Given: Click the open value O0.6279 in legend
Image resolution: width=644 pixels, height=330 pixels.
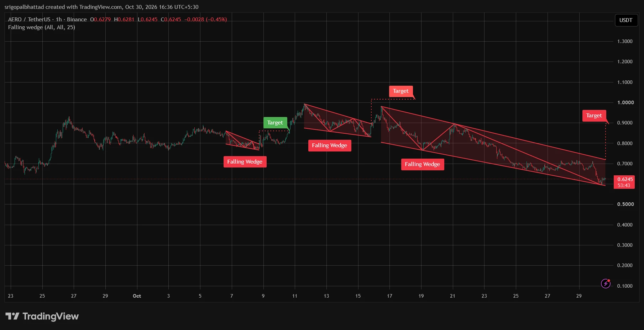Looking at the screenshot, I should pos(100,20).
